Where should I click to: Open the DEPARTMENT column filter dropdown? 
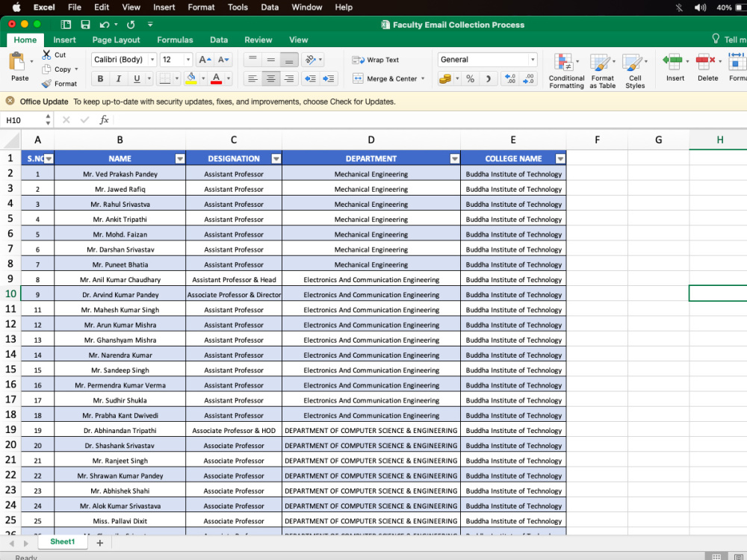tap(454, 158)
